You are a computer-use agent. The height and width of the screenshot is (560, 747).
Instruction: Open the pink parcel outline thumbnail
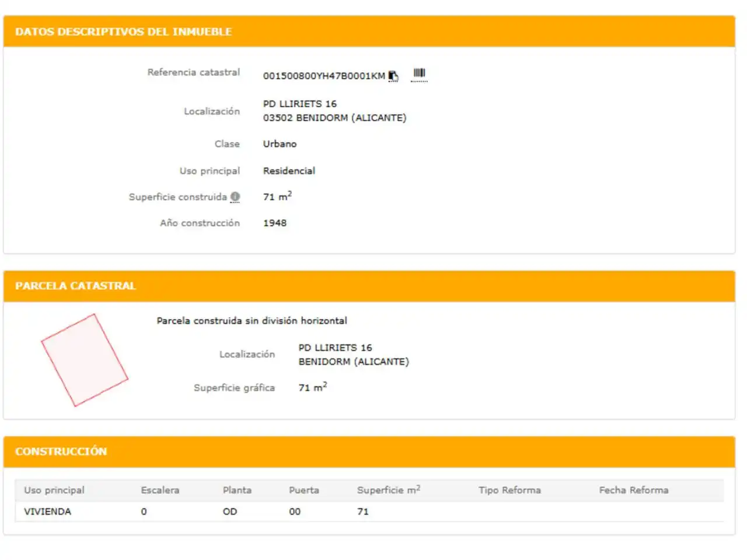pyautogui.click(x=85, y=360)
